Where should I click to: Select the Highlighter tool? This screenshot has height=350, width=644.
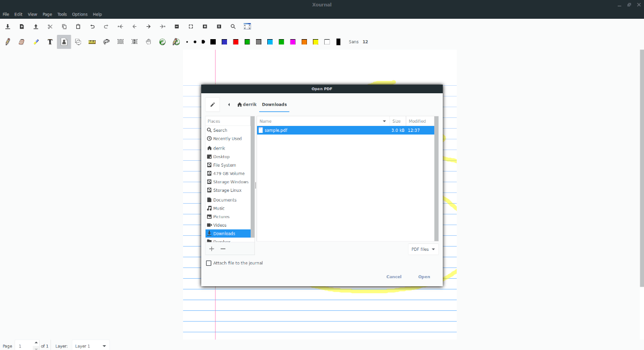pos(36,42)
